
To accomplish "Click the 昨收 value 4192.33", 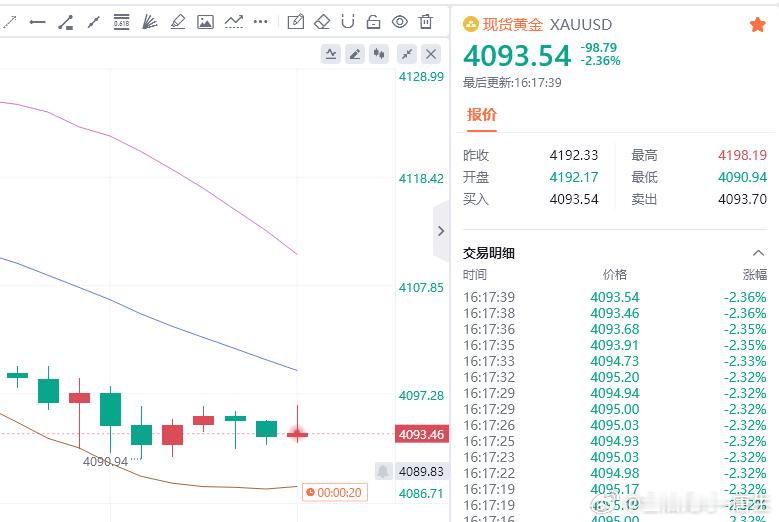I will click(574, 155).
